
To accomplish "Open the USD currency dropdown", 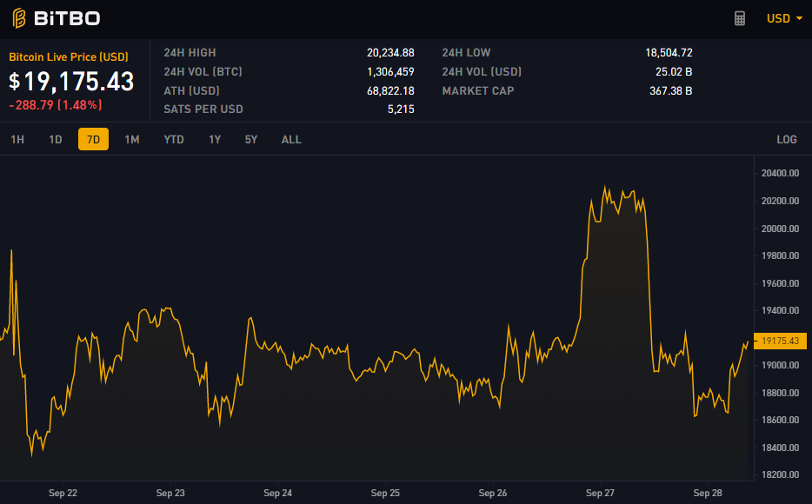I will [784, 18].
